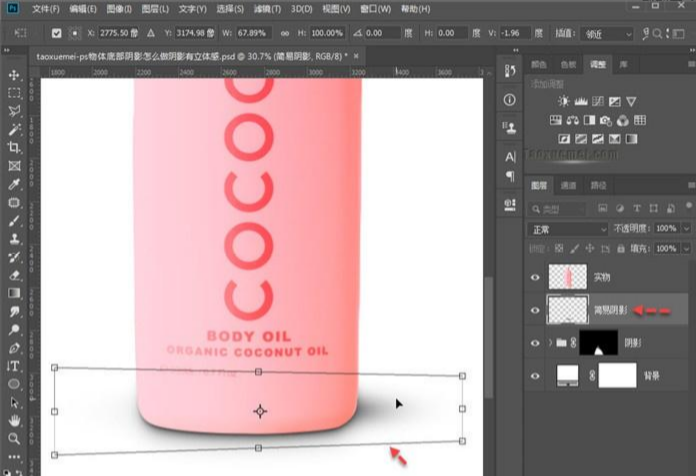Image resolution: width=696 pixels, height=476 pixels.
Task: Add an Invert adjustment
Action: click(564, 139)
